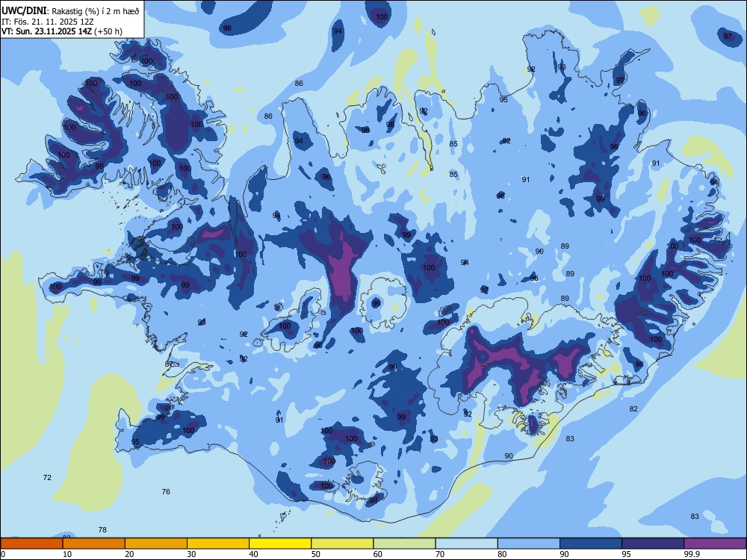
Task: Click the humidity value '76' on the map
Action: pos(166,492)
